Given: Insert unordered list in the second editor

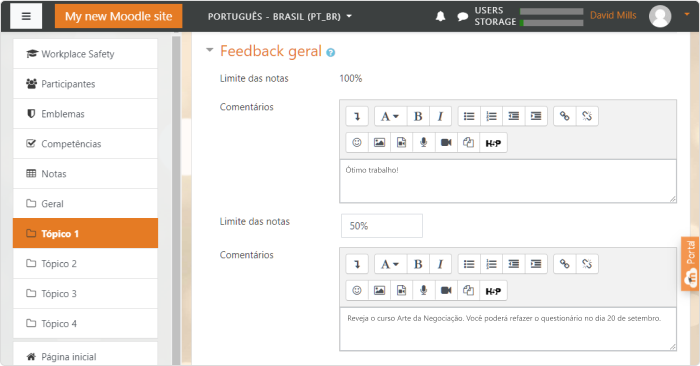Looking at the screenshot, I should click(x=469, y=264).
